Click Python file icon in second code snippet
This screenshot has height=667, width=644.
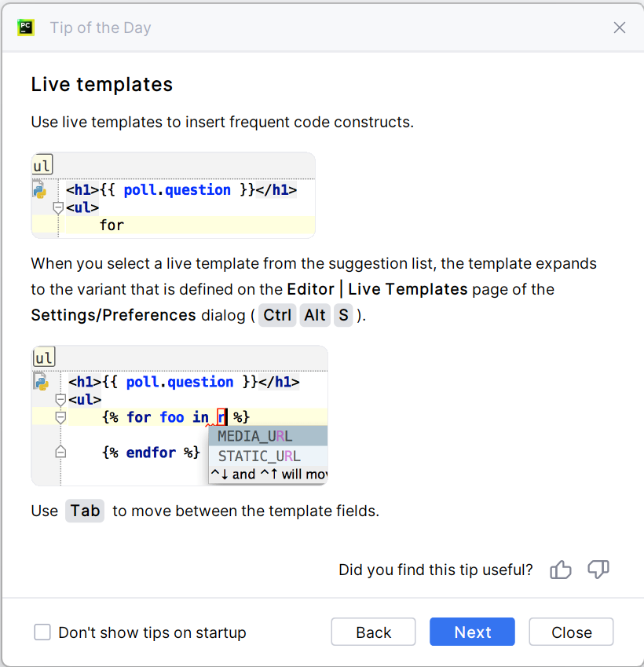(41, 382)
